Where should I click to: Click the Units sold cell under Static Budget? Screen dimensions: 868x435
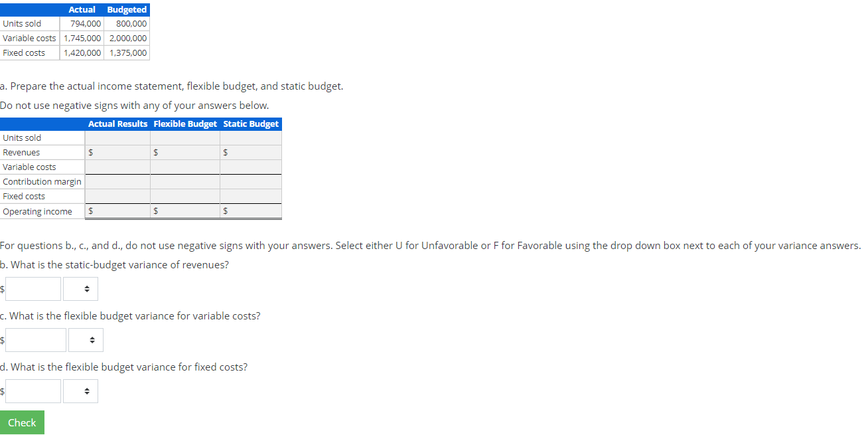(x=251, y=137)
